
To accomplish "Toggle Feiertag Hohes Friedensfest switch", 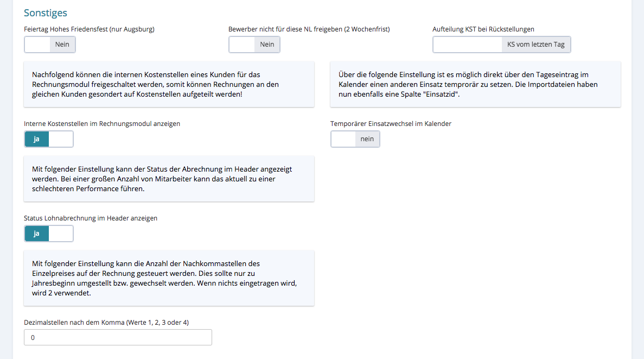I will click(50, 45).
